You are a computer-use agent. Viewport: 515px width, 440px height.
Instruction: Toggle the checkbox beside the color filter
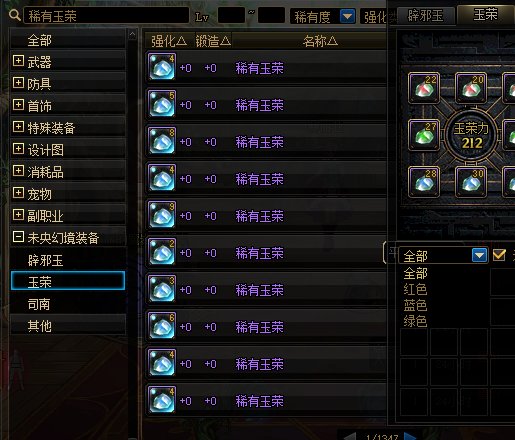(x=499, y=255)
